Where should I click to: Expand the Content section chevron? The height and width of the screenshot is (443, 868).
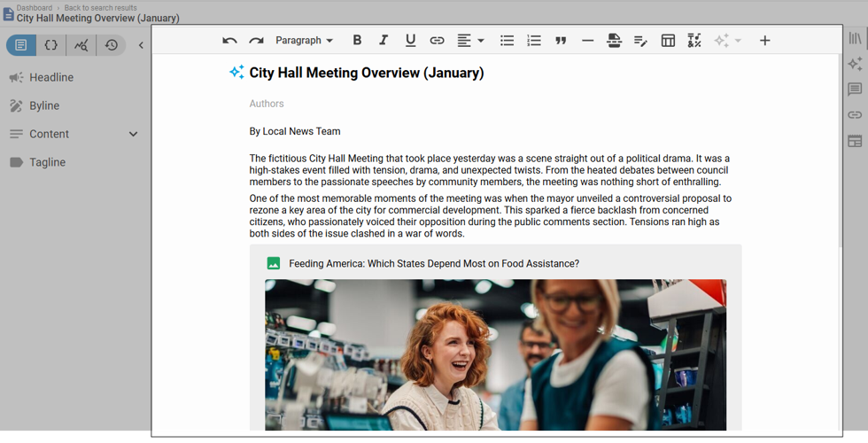tap(134, 134)
